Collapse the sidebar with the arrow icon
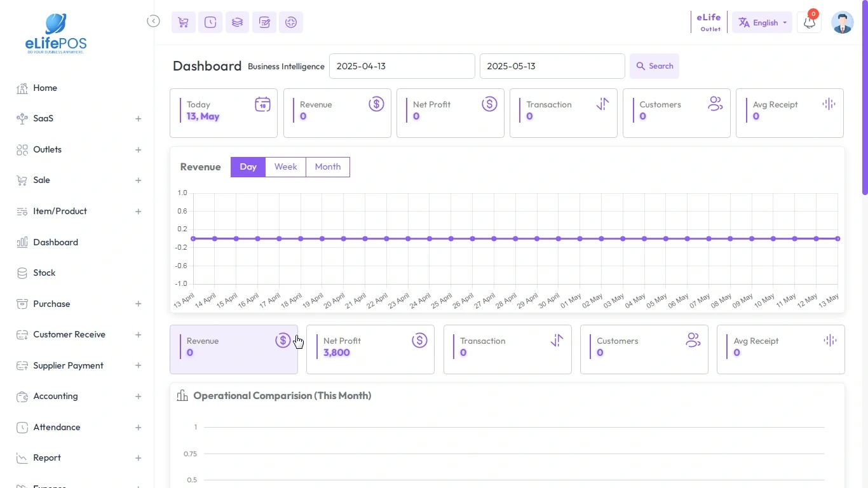Screen dimensions: 868x488 point(153,21)
